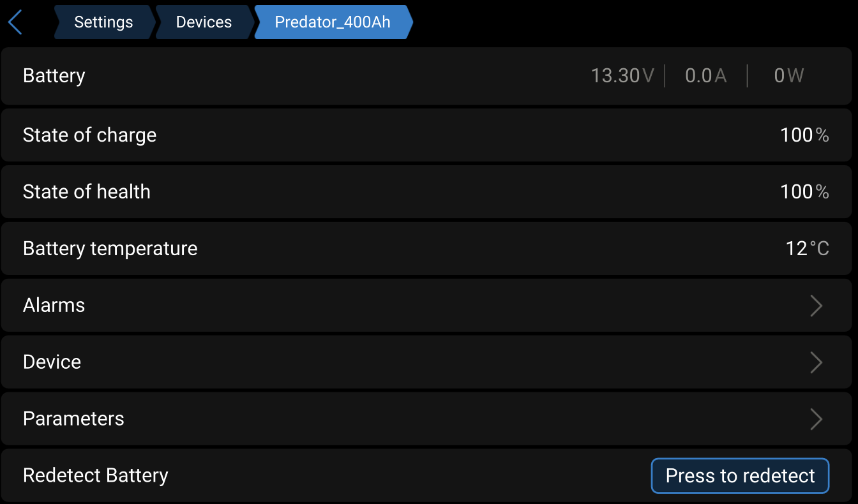Viewport: 858px width, 504px height.
Task: Go to Settings breadcrumb
Action: click(x=103, y=22)
